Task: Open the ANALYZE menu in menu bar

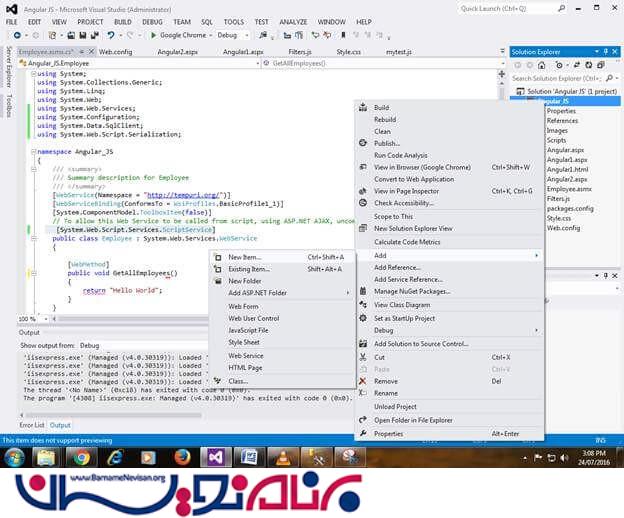Action: coord(293,21)
